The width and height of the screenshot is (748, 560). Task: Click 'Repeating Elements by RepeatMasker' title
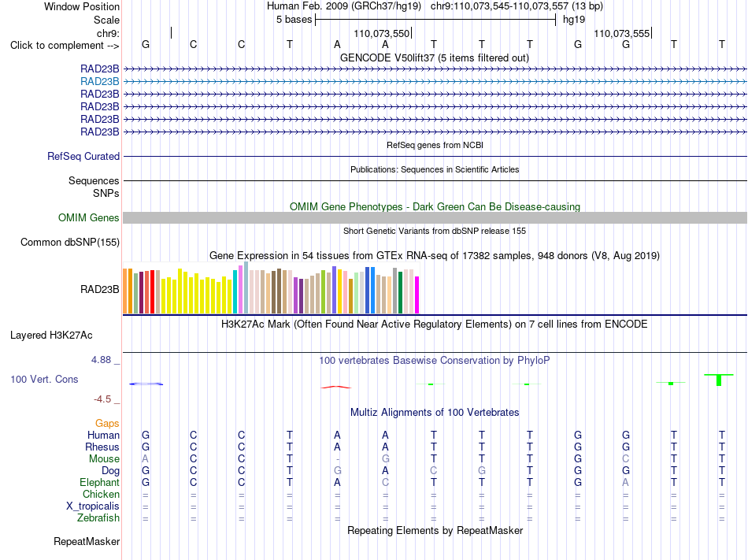tap(435, 530)
